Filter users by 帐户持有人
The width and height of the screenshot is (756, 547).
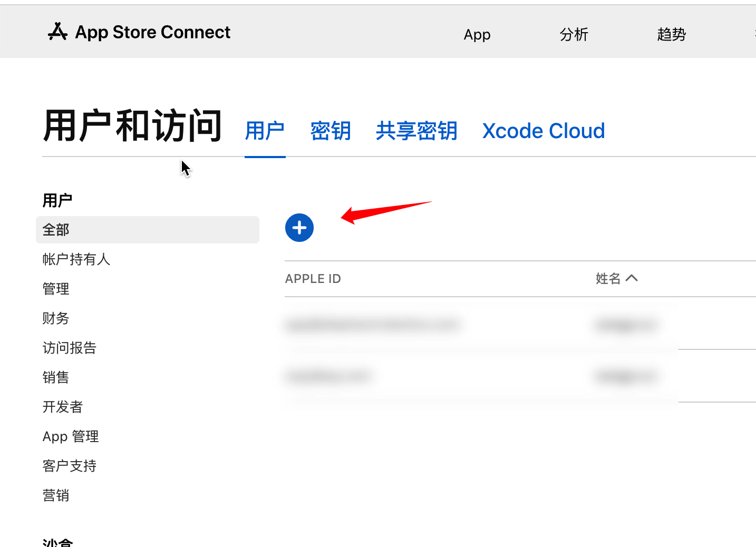click(76, 259)
